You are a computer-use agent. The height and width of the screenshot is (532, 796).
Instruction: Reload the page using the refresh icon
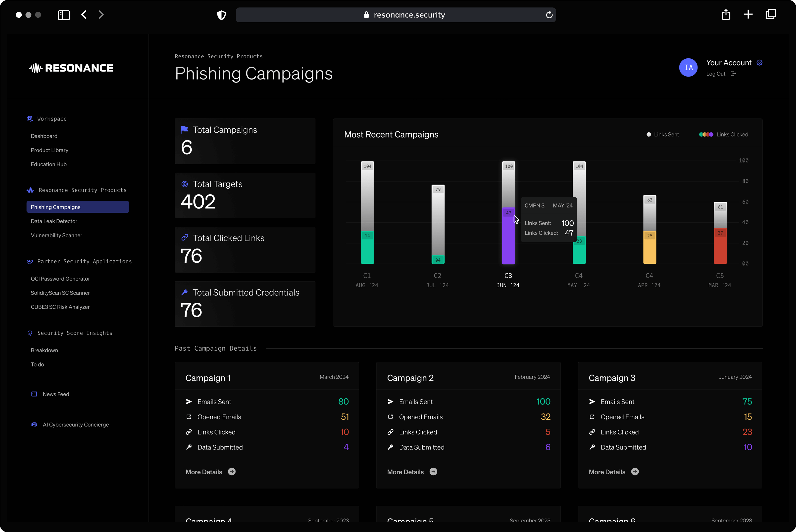(549, 15)
